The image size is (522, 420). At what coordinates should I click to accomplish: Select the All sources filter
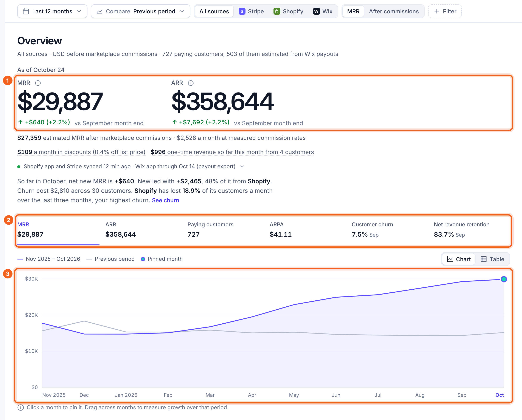pyautogui.click(x=214, y=11)
